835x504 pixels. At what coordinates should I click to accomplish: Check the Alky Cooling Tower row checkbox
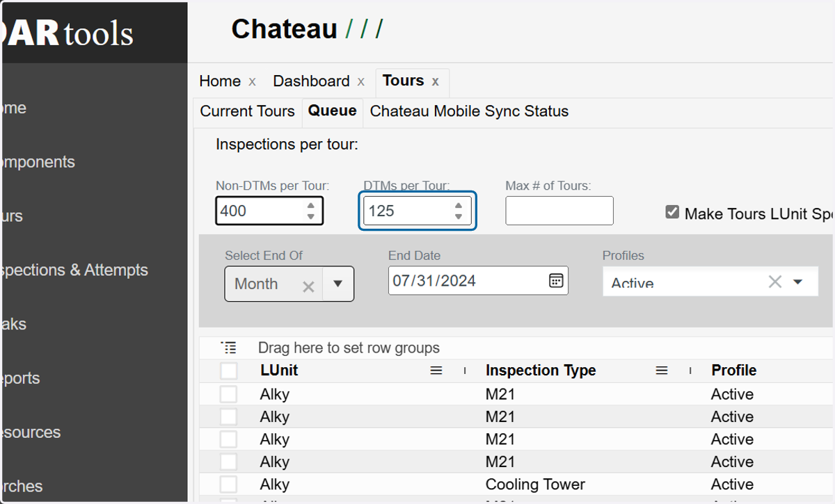(228, 485)
